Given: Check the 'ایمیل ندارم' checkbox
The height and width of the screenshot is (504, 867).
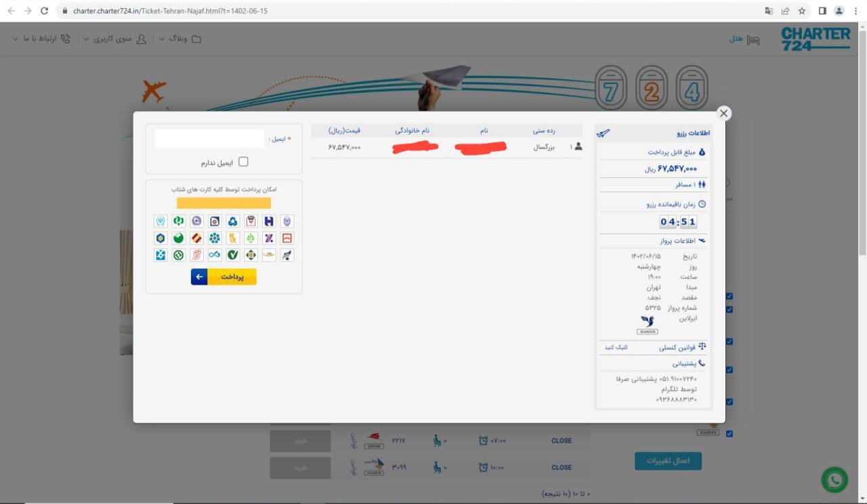Looking at the screenshot, I should click(243, 162).
